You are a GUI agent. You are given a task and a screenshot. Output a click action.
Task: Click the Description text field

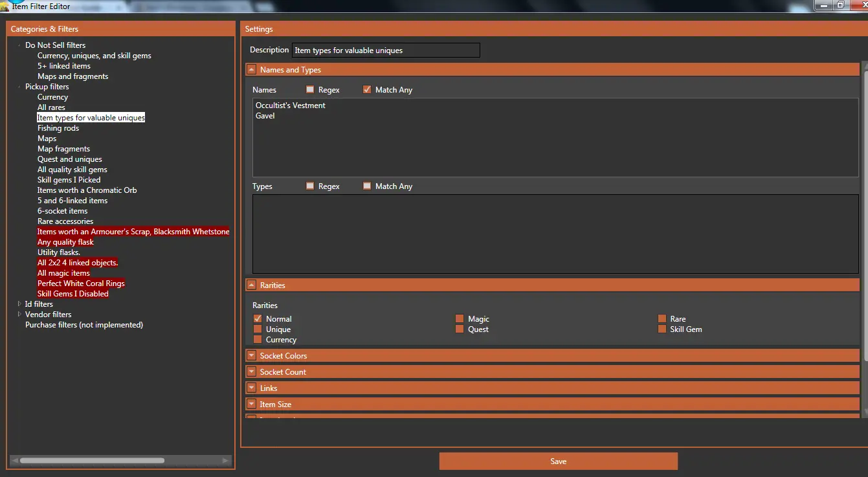386,50
